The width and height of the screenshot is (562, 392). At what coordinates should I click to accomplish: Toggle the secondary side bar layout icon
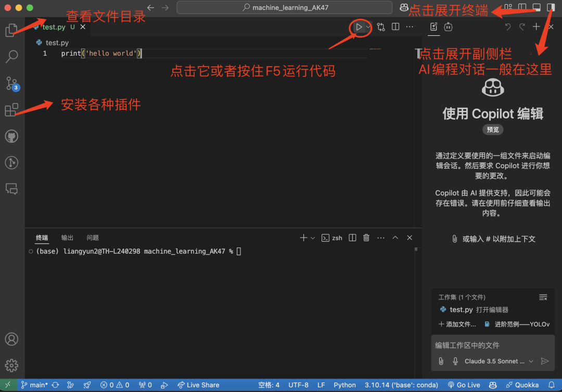coord(551,7)
